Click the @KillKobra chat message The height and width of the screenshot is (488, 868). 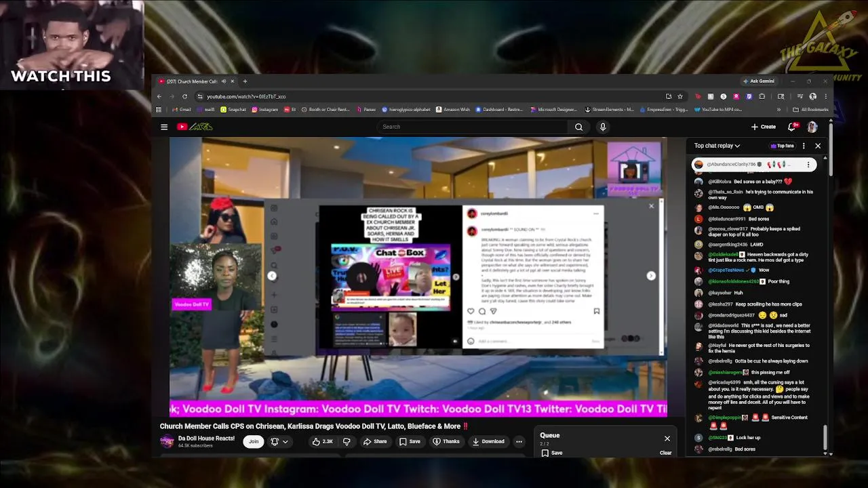pyautogui.click(x=750, y=182)
